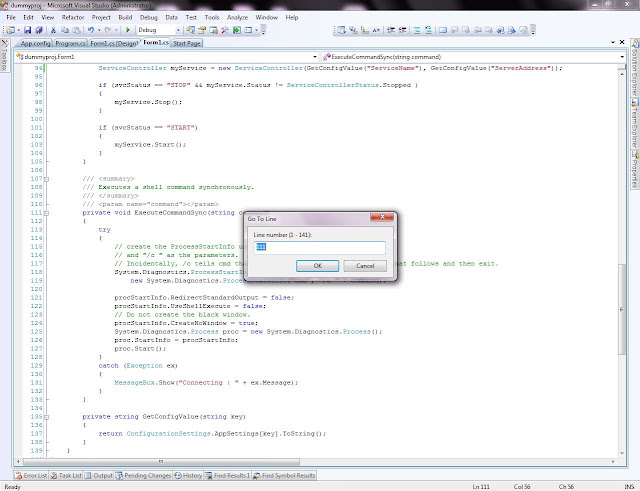Open the Toolbox side panel tab
640x491 pixels.
[x=4, y=56]
